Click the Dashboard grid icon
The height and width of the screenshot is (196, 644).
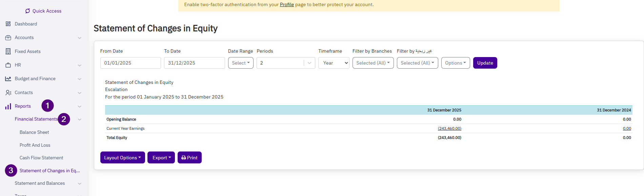pos(8,24)
